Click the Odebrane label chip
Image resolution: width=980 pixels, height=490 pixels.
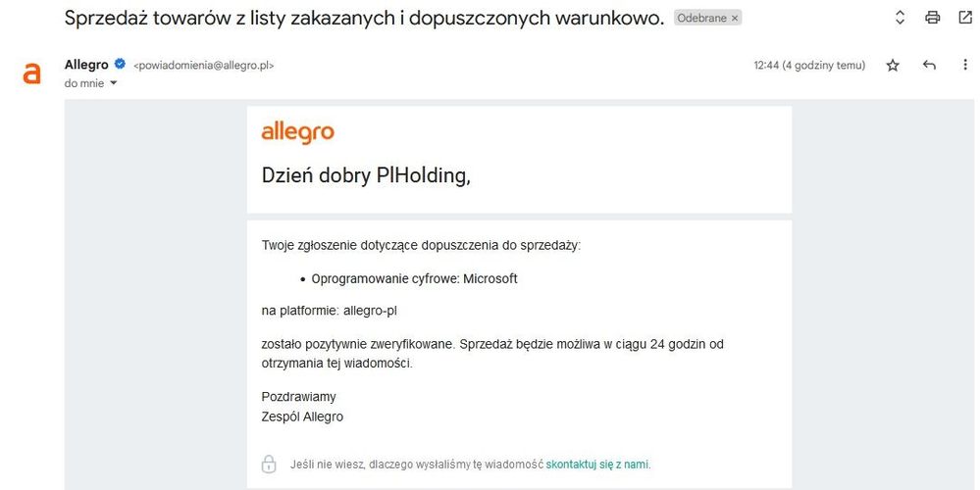coord(700,18)
